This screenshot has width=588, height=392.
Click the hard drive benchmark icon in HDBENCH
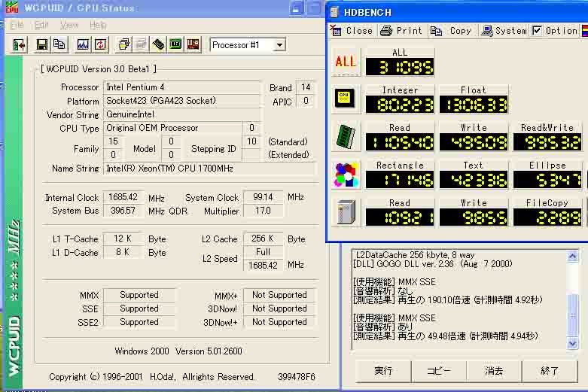(346, 212)
